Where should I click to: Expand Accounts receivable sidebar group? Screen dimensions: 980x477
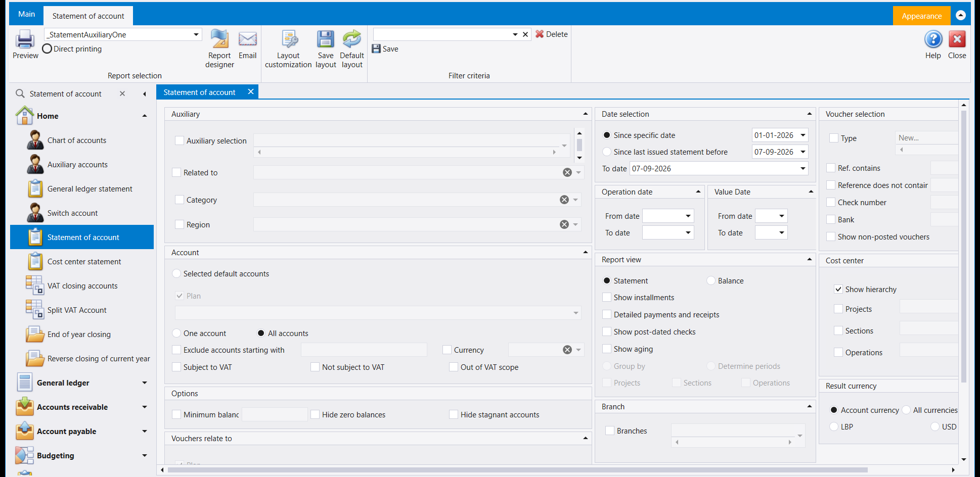[x=145, y=407]
